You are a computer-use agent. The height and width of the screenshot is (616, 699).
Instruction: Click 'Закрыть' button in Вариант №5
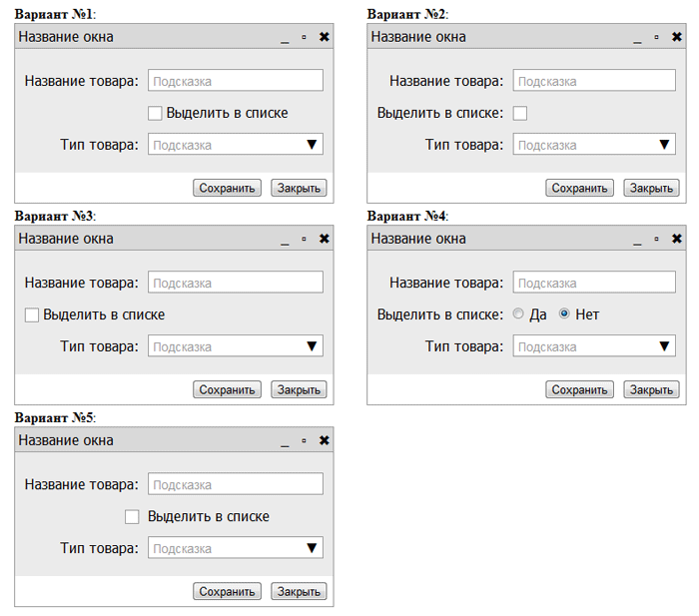pyautogui.click(x=299, y=591)
